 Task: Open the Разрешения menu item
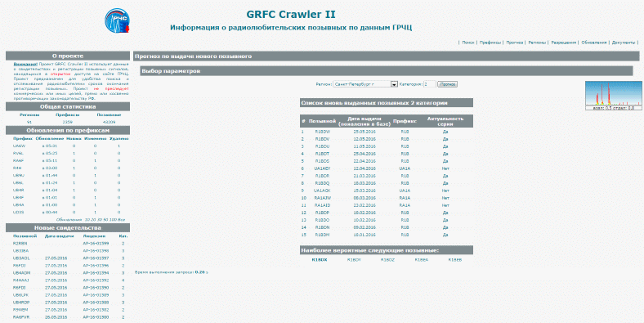(564, 43)
